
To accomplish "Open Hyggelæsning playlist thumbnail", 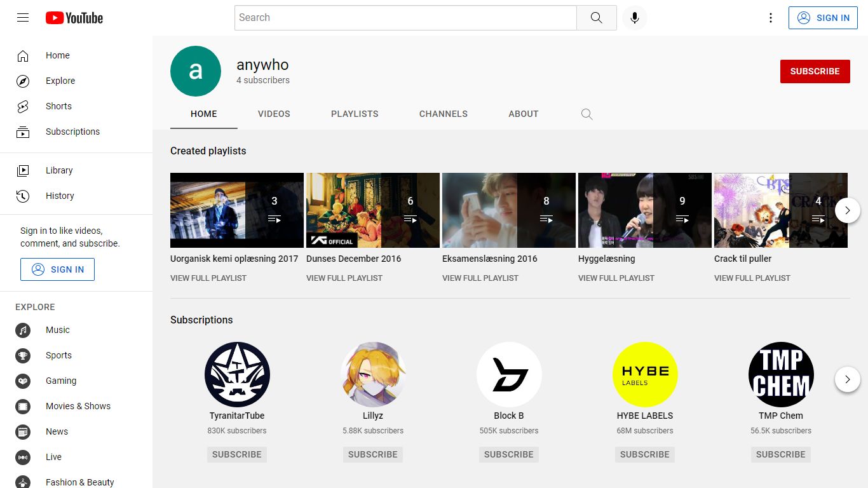I will tap(645, 210).
